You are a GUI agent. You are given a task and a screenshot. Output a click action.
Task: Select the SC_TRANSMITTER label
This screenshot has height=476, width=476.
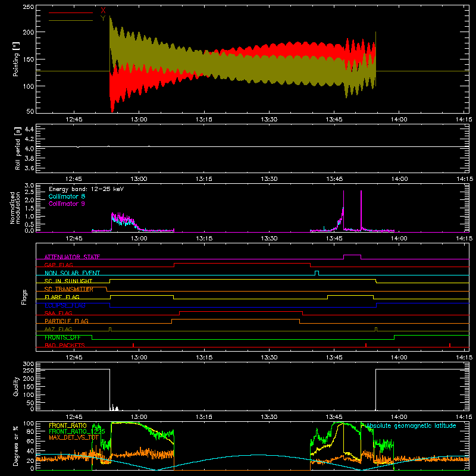[69, 289]
